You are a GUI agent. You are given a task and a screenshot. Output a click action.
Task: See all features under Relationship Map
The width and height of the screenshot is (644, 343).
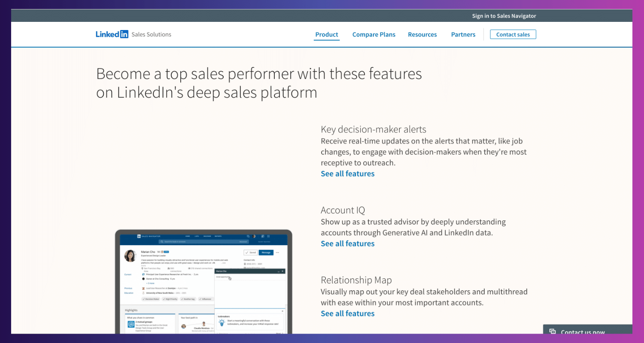348,313
